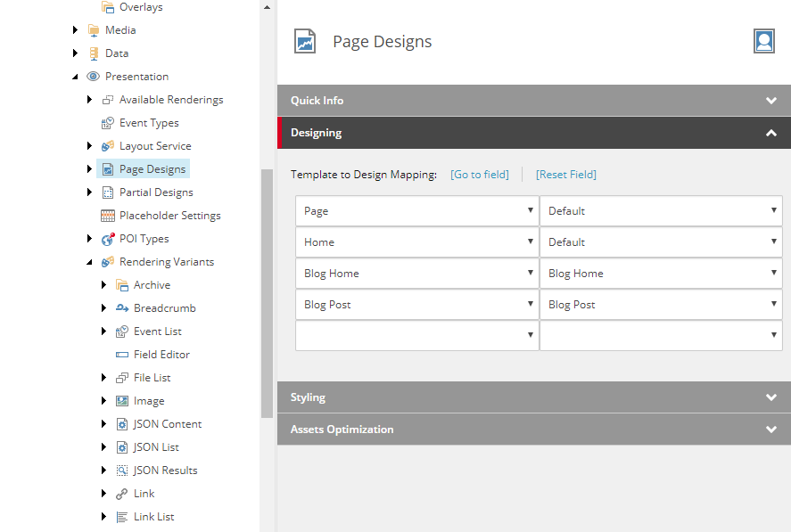The width and height of the screenshot is (791, 532).
Task: Collapse the Presentation tree node
Action: (75, 77)
